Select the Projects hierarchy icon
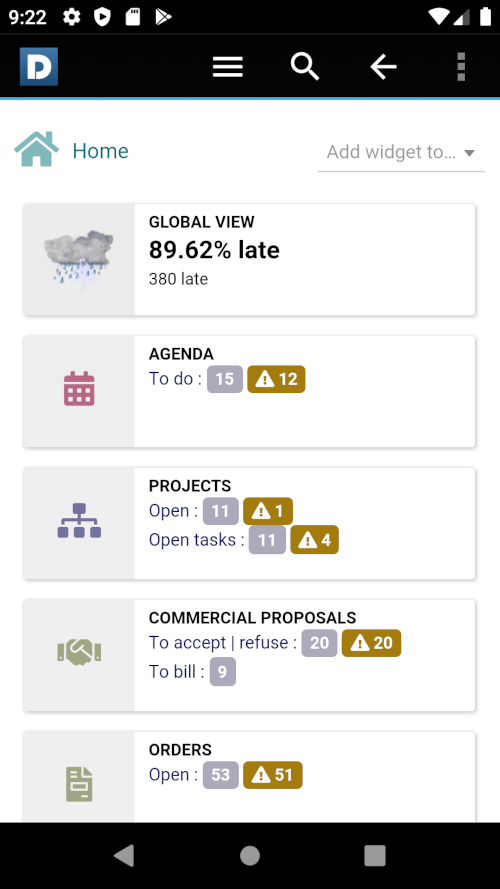 pos(79,520)
